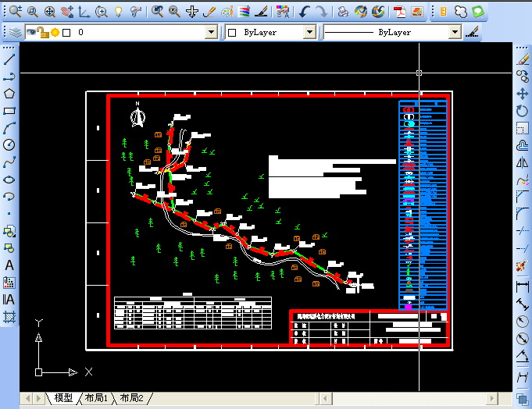Open the ByLayer color dropdown
The width and height of the screenshot is (532, 409).
309,33
